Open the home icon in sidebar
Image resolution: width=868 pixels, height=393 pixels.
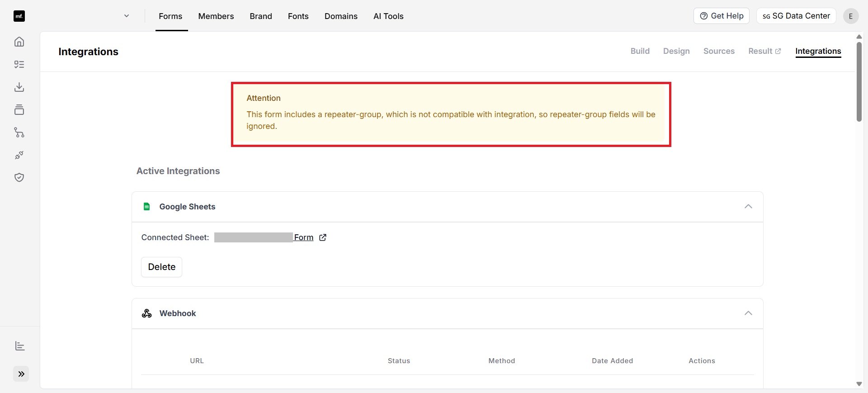[x=19, y=42]
